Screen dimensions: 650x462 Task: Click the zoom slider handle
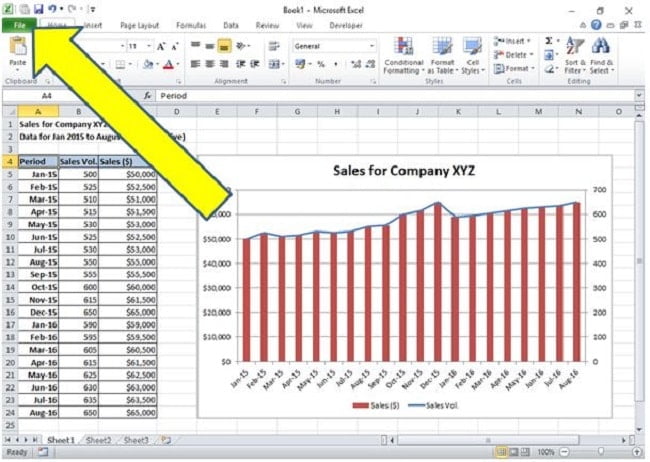(601, 452)
